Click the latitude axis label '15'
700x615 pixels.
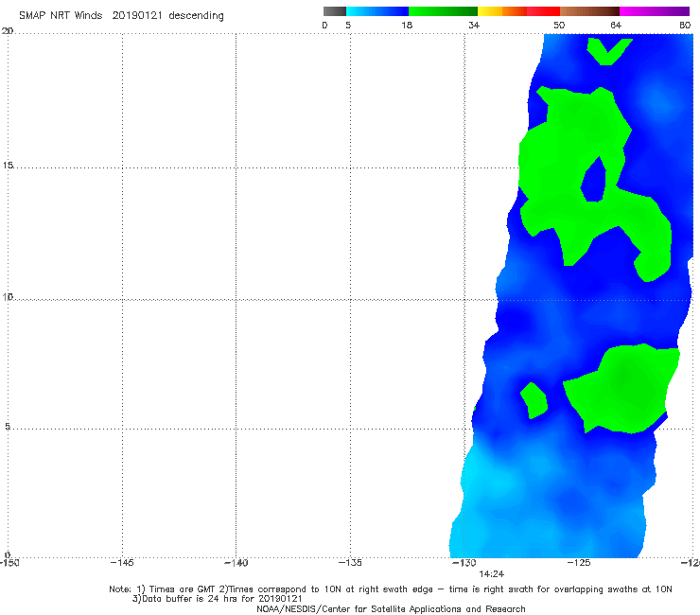click(8, 166)
